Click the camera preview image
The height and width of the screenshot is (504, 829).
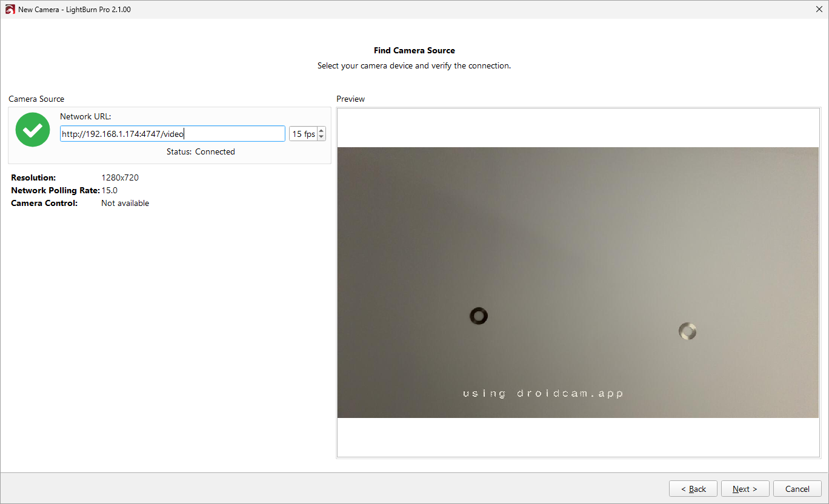(x=578, y=282)
